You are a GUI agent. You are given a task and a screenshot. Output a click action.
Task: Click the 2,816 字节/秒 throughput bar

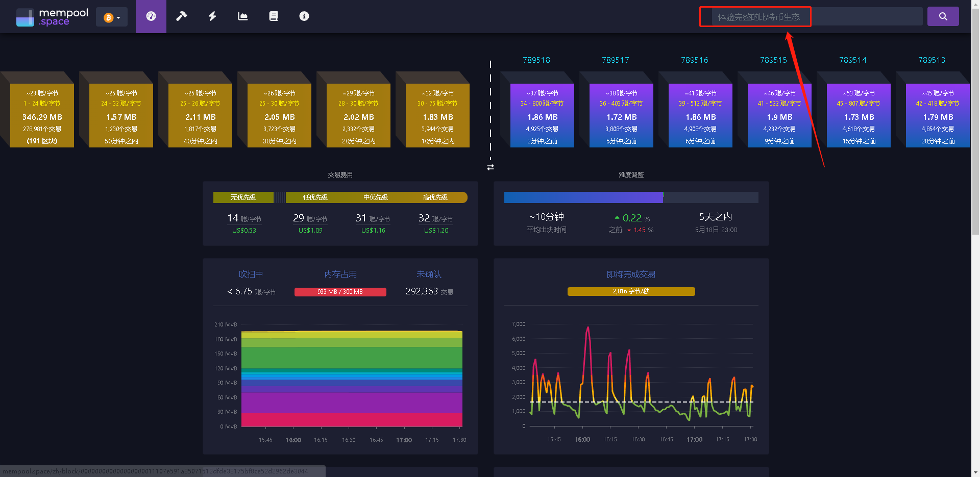point(631,291)
